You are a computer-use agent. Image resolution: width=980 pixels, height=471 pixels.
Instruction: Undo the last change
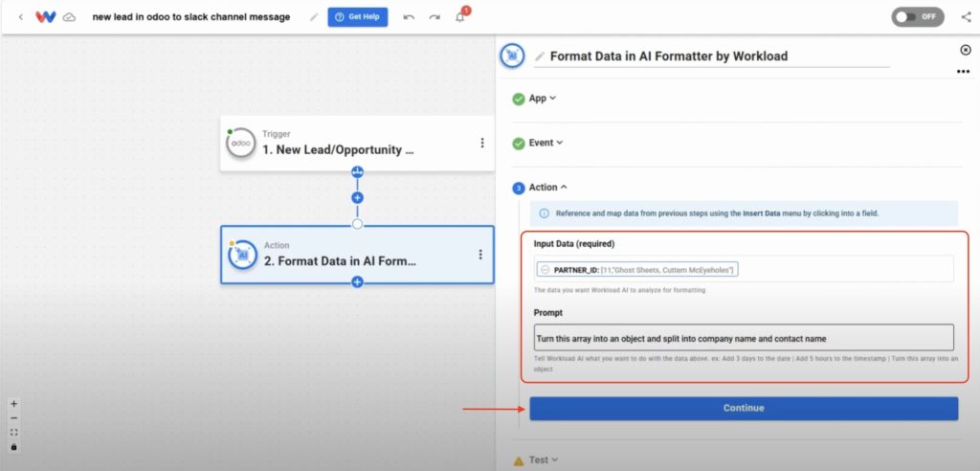click(409, 17)
